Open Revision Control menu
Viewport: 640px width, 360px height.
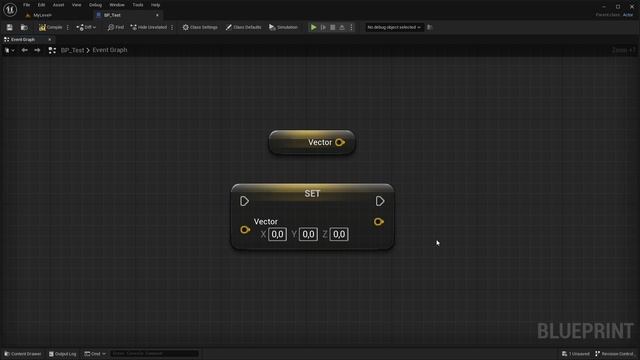click(x=614, y=354)
